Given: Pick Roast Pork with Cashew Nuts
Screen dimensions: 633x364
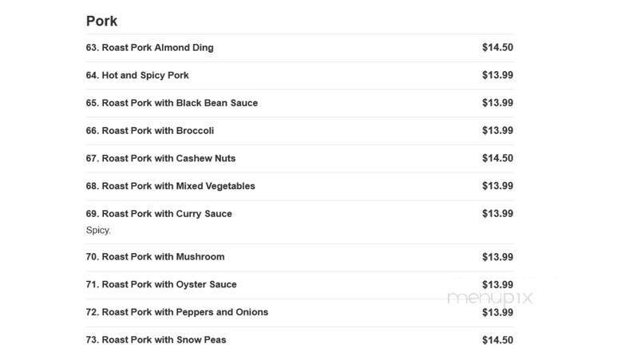Looking at the screenshot, I should (x=160, y=158).
